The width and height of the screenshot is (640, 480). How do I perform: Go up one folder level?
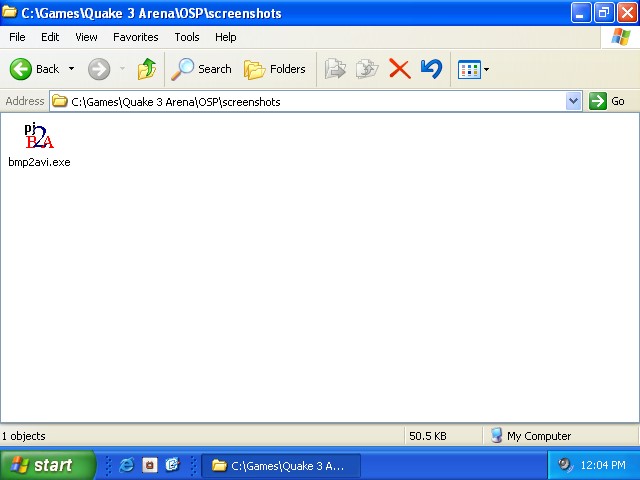147,69
